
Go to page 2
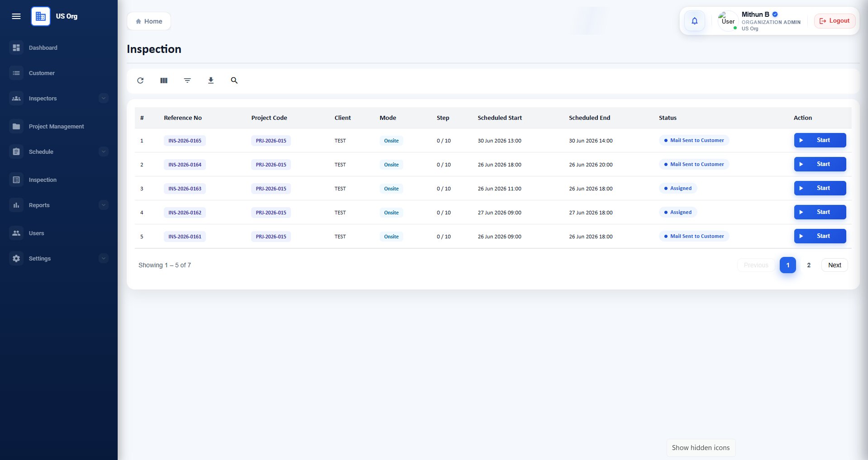coord(809,265)
